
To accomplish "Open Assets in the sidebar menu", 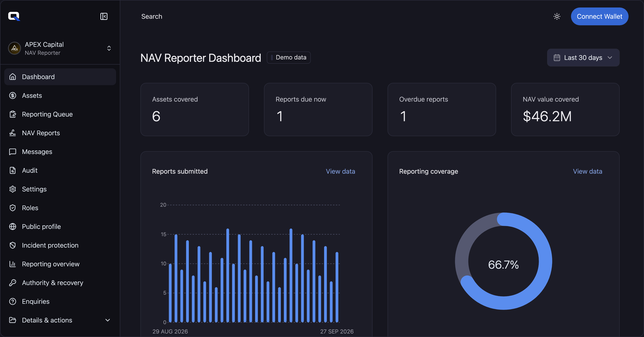I will (60, 95).
